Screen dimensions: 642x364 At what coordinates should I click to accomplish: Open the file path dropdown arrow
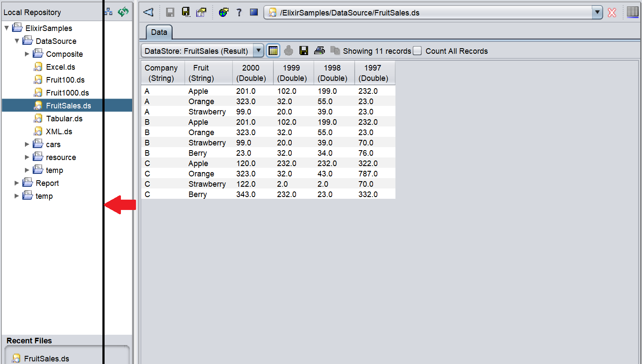tap(597, 12)
